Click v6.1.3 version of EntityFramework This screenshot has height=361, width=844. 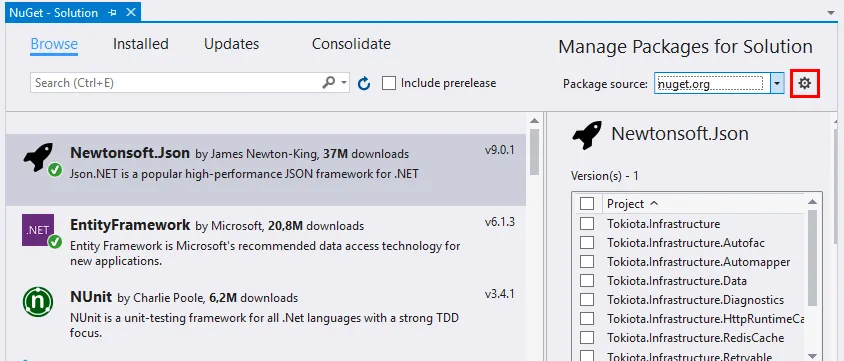[499, 222]
